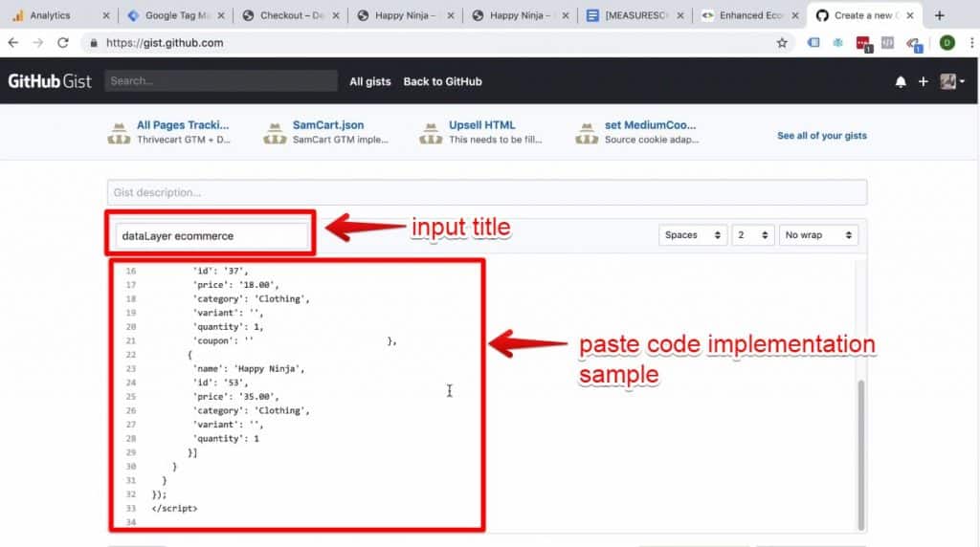Click the GitHub Gist logo
Screen dimensions: 980x547
click(x=50, y=81)
